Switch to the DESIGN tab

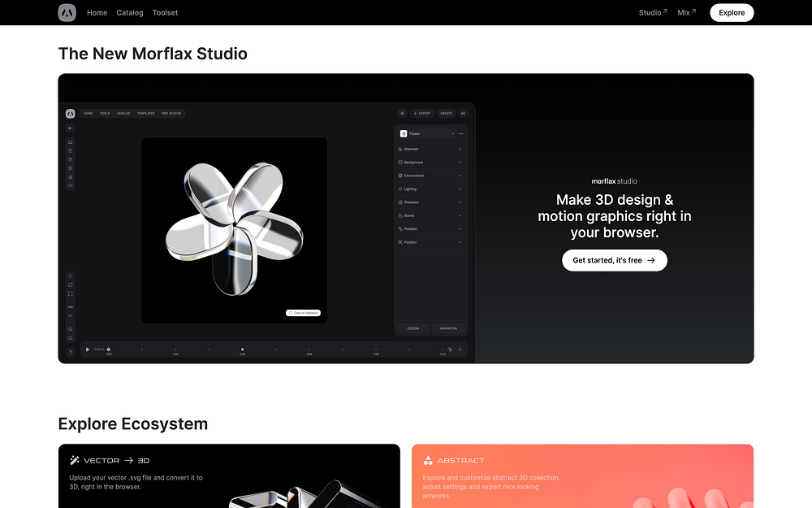pyautogui.click(x=412, y=328)
